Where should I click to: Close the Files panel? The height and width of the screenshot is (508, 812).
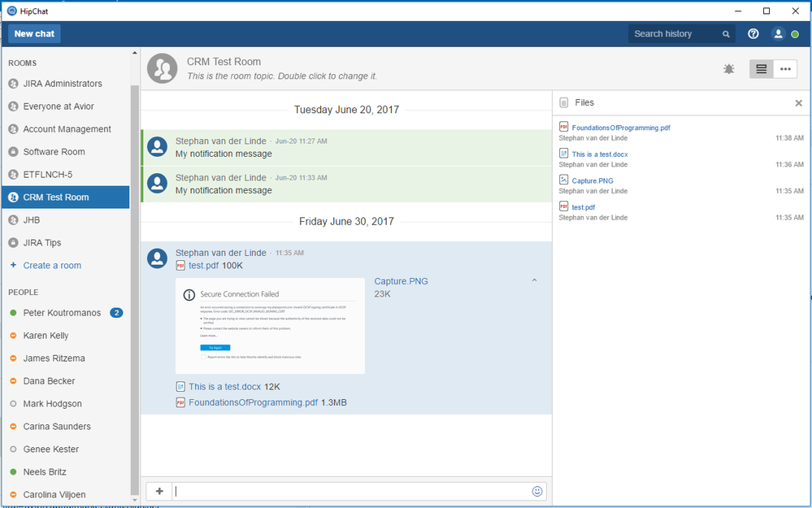pyautogui.click(x=798, y=103)
